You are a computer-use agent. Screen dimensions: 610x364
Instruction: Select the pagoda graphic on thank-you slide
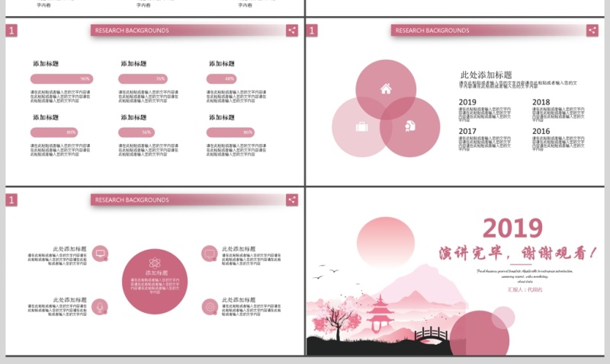coord(380,313)
